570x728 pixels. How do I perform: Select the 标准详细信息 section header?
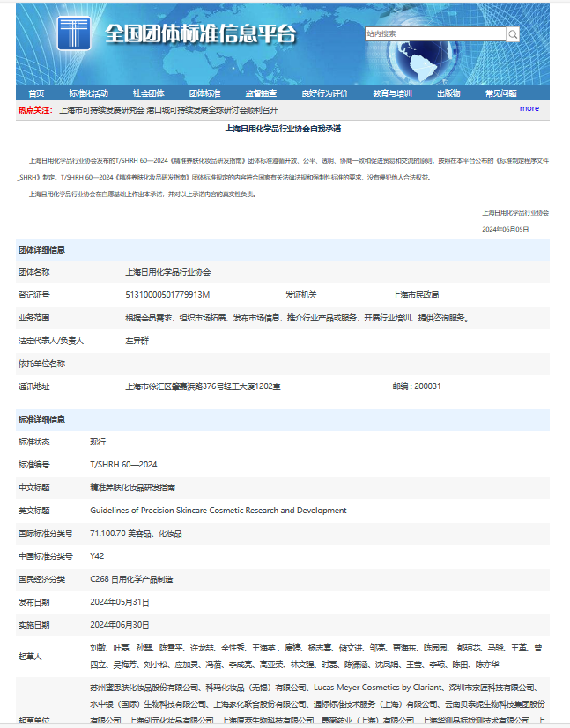point(41,420)
